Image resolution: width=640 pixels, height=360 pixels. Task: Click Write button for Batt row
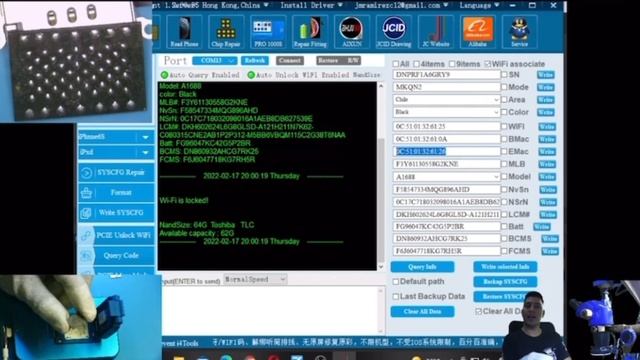542,227
